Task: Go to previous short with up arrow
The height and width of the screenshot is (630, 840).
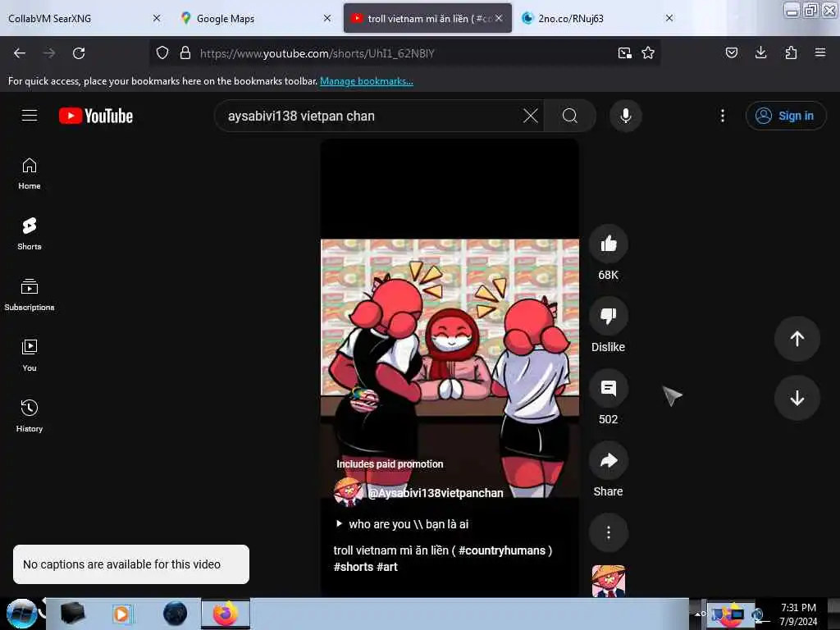Action: pyautogui.click(x=797, y=339)
